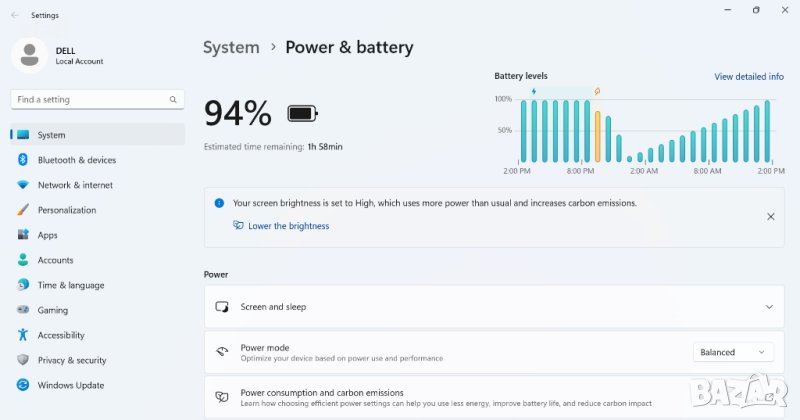Viewport: 800px width, 420px height.
Task: Click the Lower the brightness link
Action: tap(288, 226)
